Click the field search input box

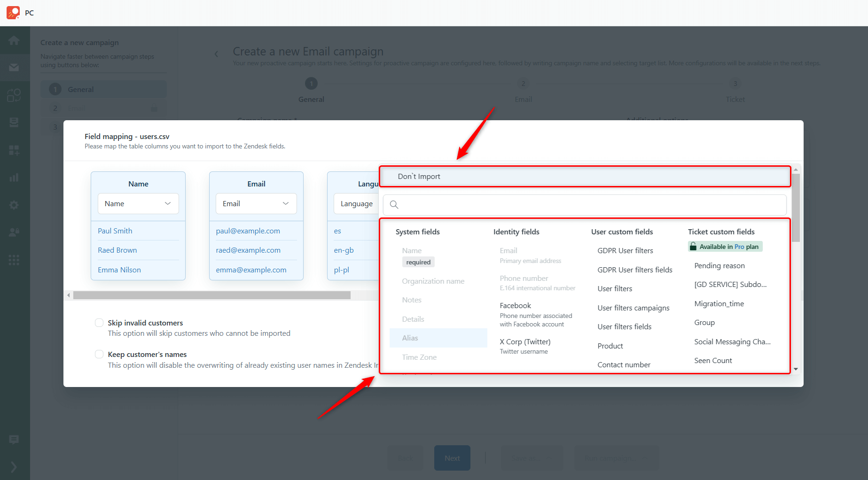coord(585,205)
